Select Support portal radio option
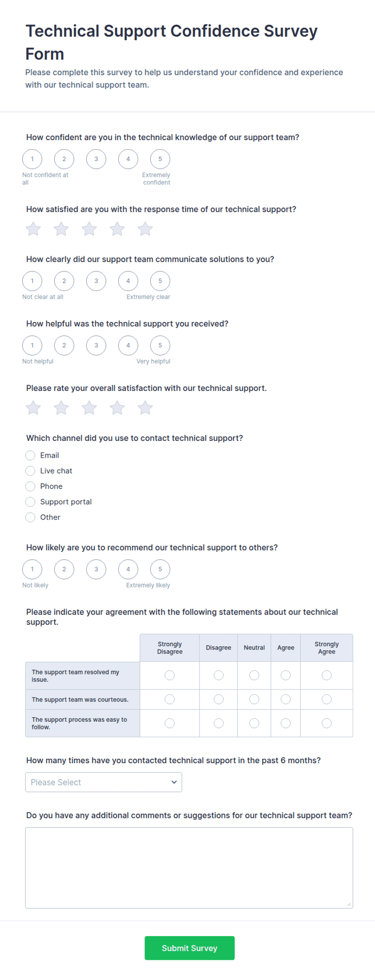Image resolution: width=375 pixels, height=980 pixels. click(x=30, y=502)
